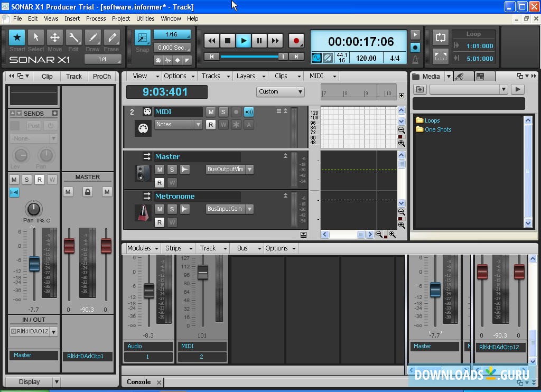Toggle input echo on MIDI track
This screenshot has height=392, width=541.
tap(249, 112)
